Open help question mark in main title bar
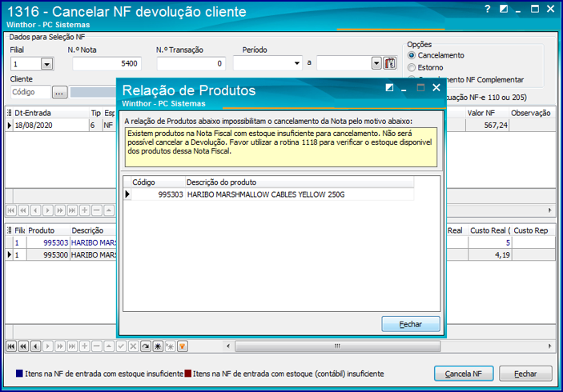The height and width of the screenshot is (392, 563). click(x=487, y=9)
